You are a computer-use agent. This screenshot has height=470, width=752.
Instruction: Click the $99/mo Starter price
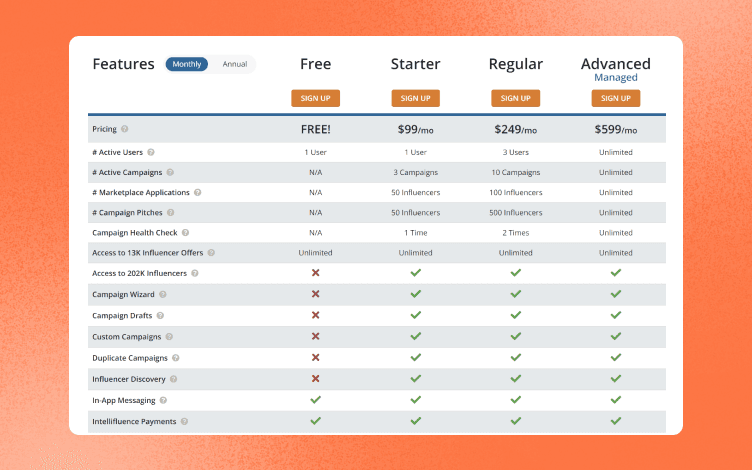coord(416,129)
